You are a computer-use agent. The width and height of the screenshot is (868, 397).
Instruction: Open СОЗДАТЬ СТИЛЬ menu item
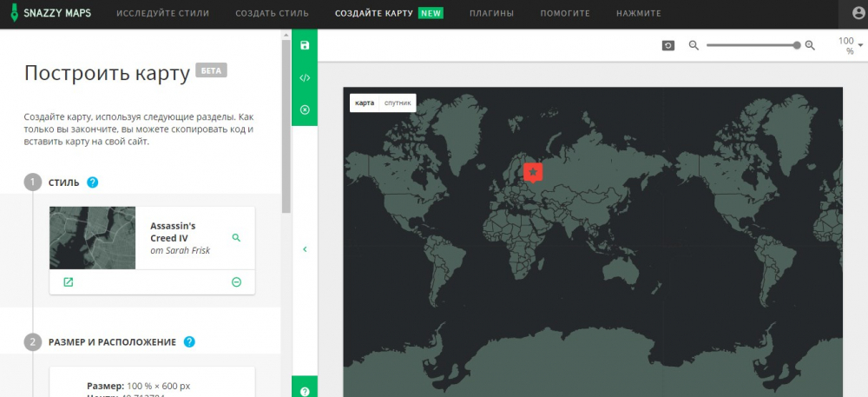[273, 13]
